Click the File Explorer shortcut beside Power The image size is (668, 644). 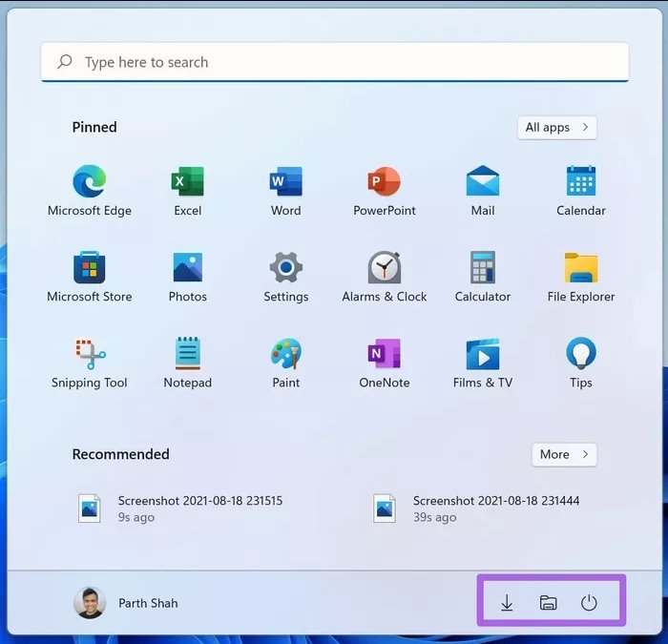(548, 603)
